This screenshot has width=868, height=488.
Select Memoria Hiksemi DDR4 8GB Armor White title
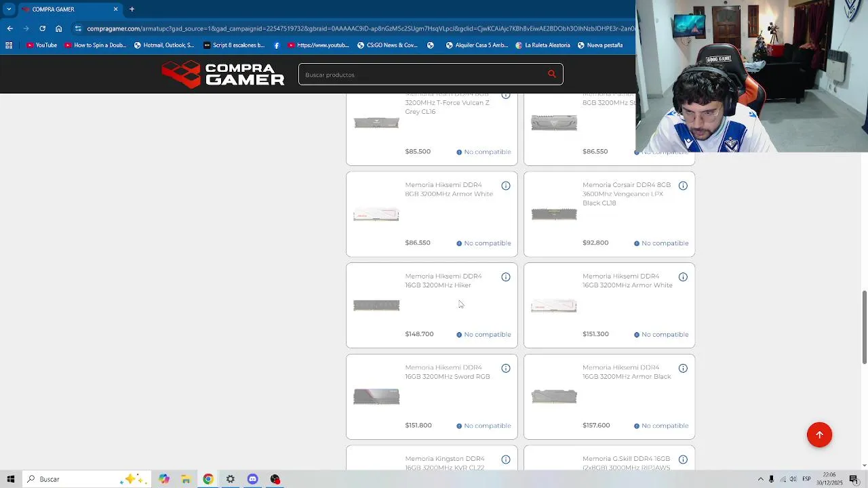coord(449,190)
